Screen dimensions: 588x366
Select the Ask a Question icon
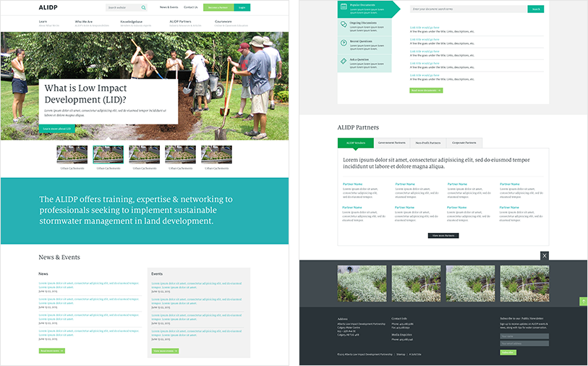(x=343, y=60)
